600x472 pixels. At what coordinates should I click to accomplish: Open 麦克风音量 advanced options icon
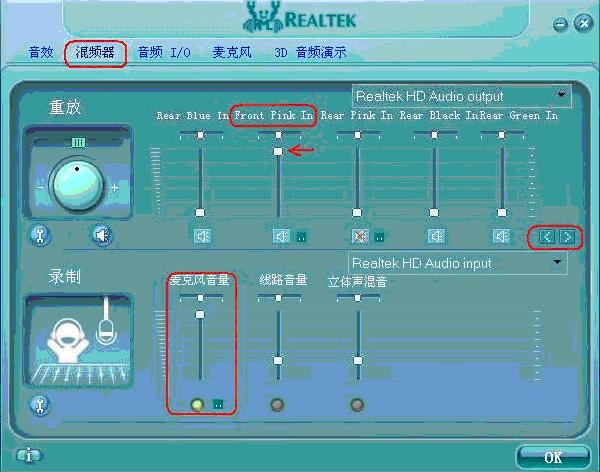pos(218,403)
